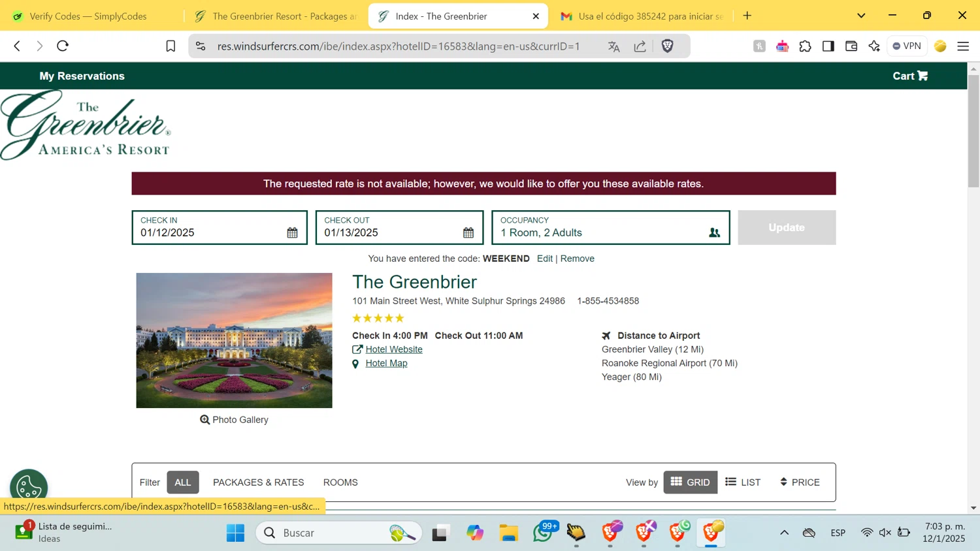
Task: Open the translate page icon
Action: [613, 46]
